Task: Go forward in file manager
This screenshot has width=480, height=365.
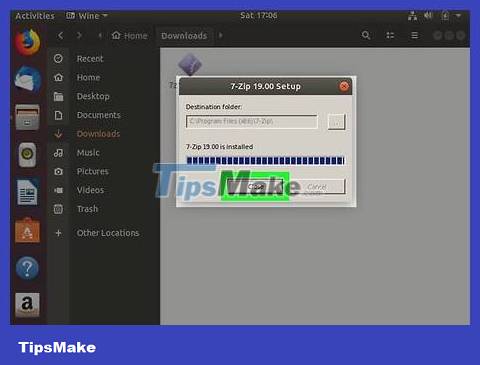Action: (79, 35)
